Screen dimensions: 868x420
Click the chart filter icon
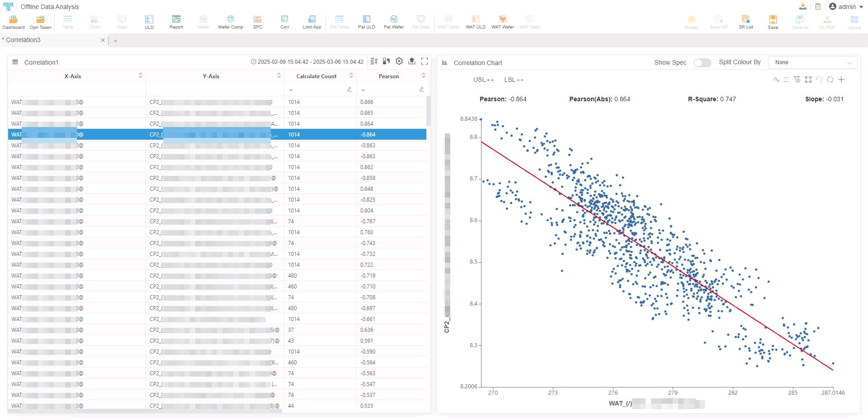[x=797, y=80]
